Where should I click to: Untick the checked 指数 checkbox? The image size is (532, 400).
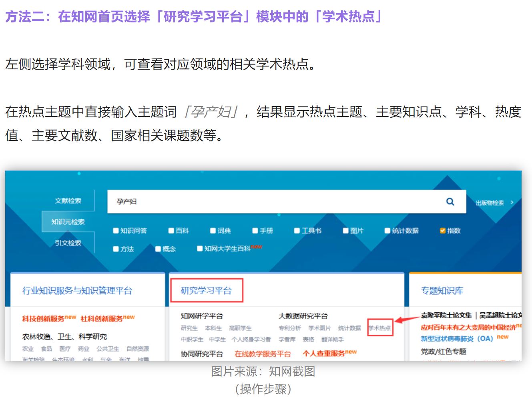tap(443, 231)
